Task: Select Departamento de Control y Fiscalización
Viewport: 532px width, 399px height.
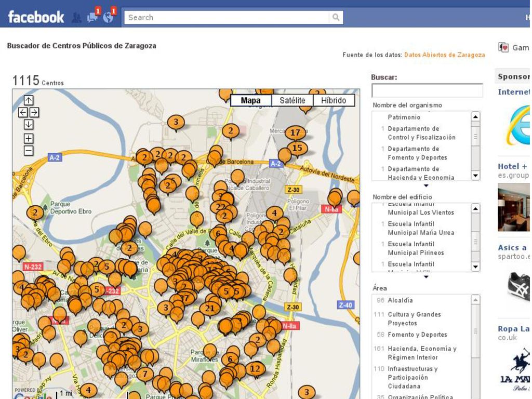Action: pyautogui.click(x=421, y=133)
